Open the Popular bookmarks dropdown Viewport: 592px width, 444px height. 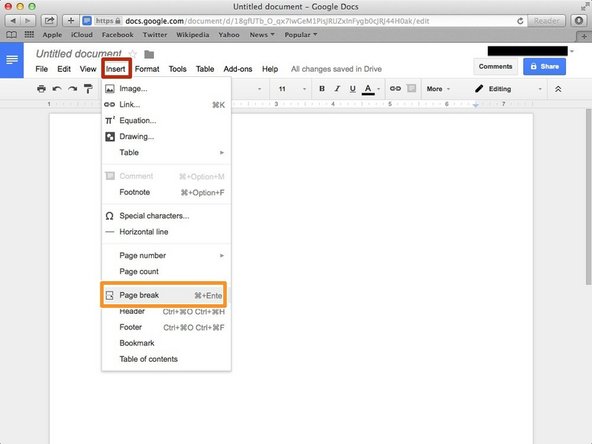[301, 35]
